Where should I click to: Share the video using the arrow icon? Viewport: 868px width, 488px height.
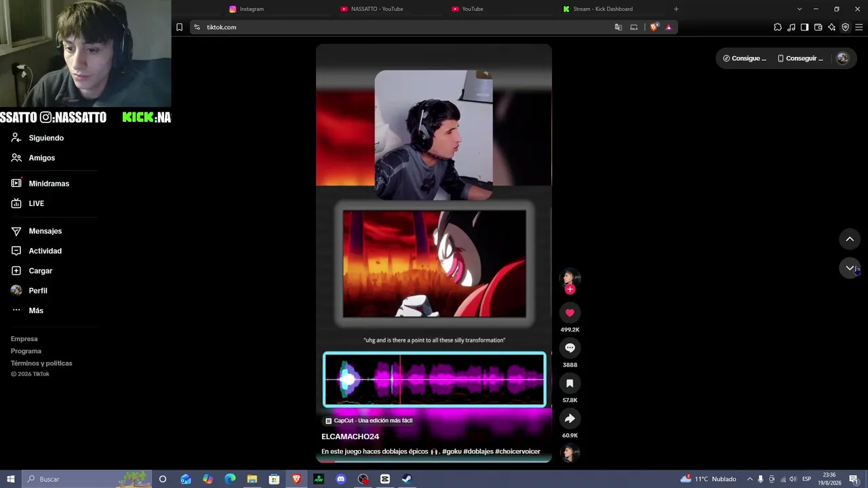tap(570, 418)
